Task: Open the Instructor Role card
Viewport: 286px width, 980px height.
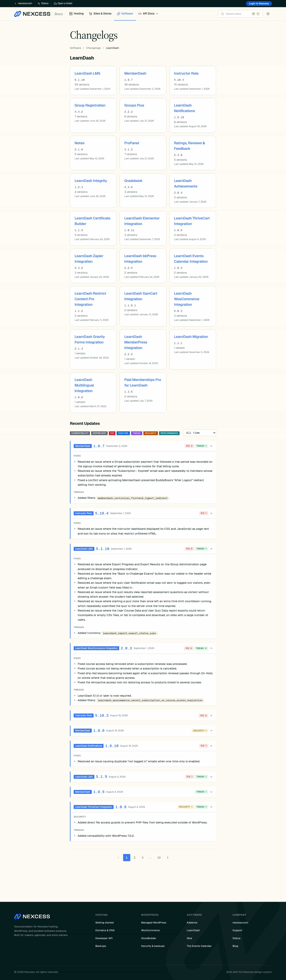Action: tap(193, 80)
